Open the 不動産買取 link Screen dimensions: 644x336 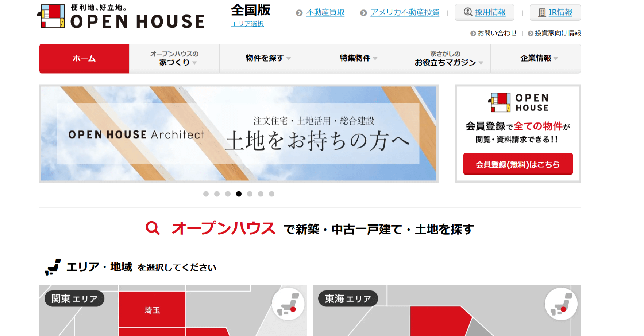coord(325,13)
